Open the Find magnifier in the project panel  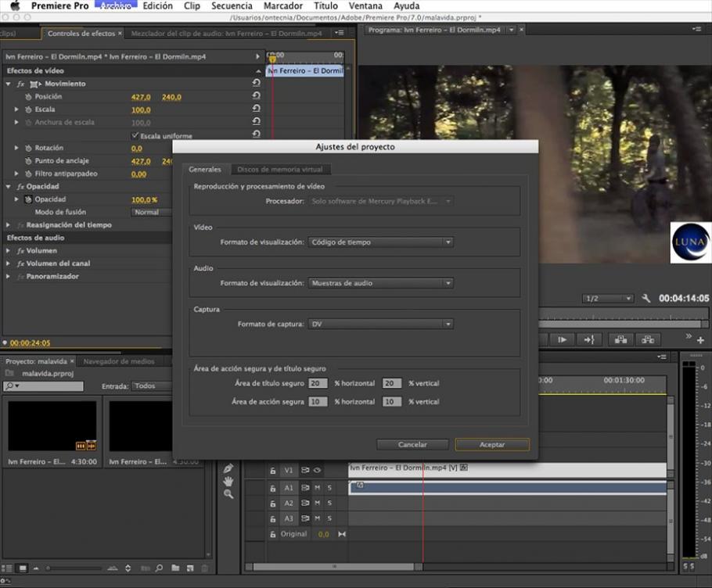click(160, 566)
